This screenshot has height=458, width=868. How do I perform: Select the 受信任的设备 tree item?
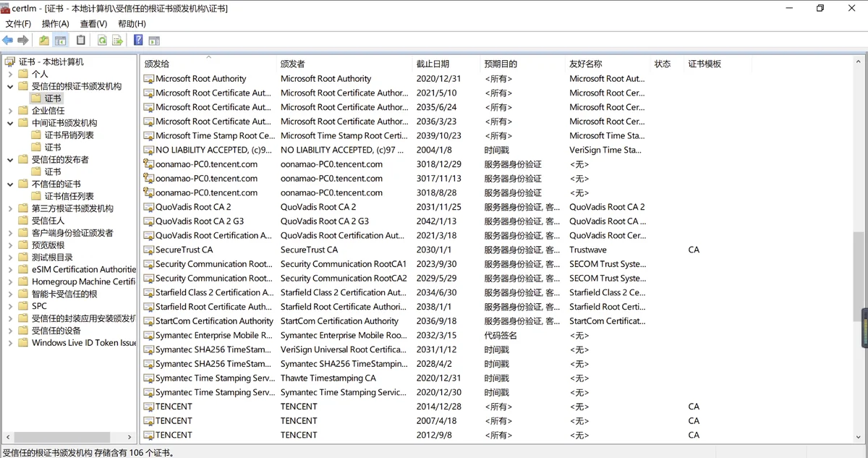pyautogui.click(x=56, y=331)
